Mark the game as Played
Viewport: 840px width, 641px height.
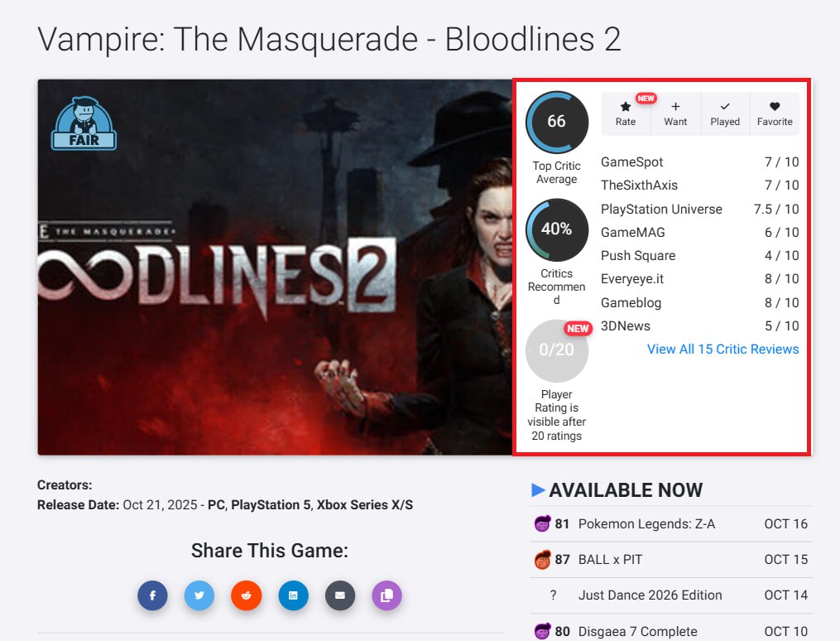(x=725, y=113)
